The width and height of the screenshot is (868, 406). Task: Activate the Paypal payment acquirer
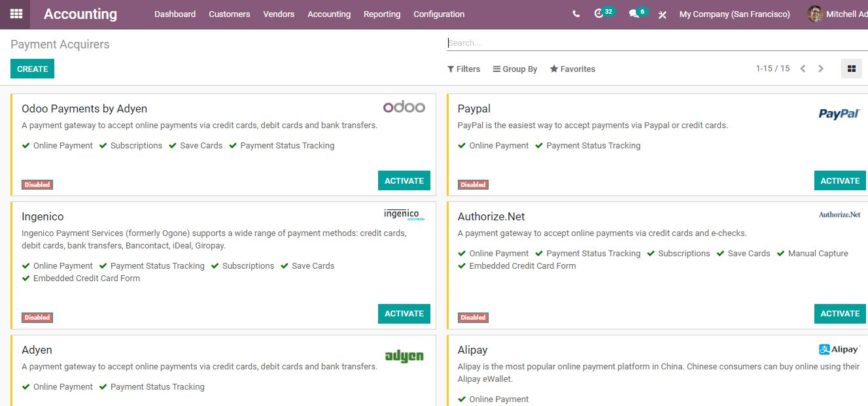(x=840, y=180)
